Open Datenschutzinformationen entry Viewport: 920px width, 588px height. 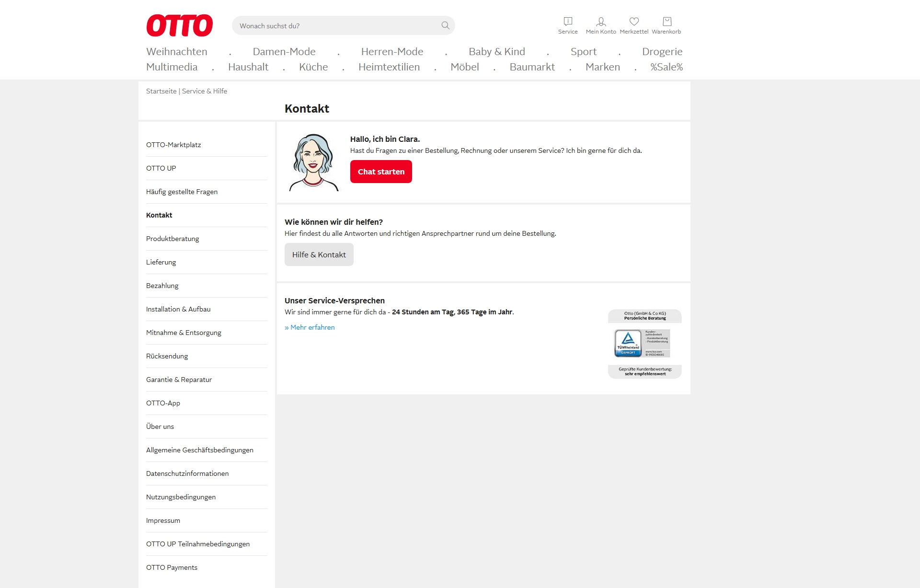pos(207,473)
